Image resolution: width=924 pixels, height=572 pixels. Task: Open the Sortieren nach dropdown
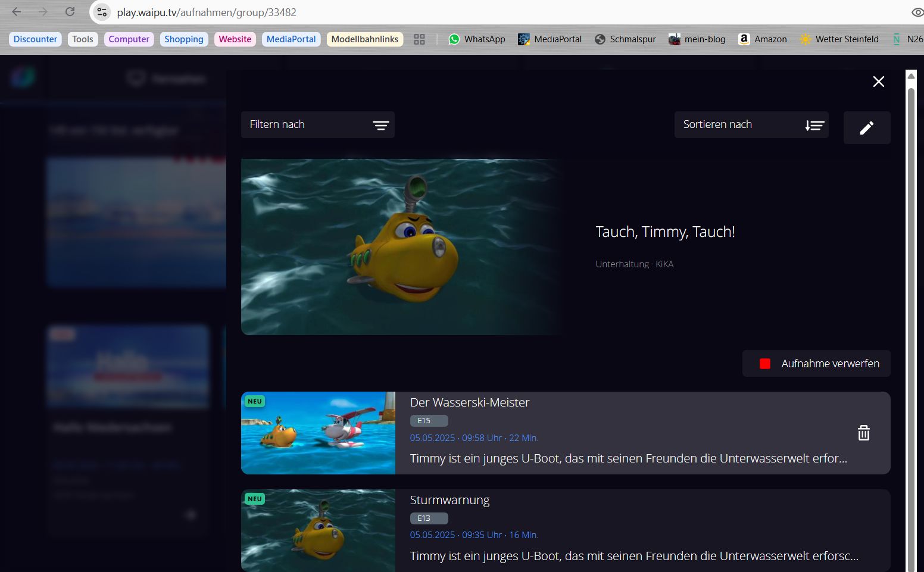(x=751, y=124)
